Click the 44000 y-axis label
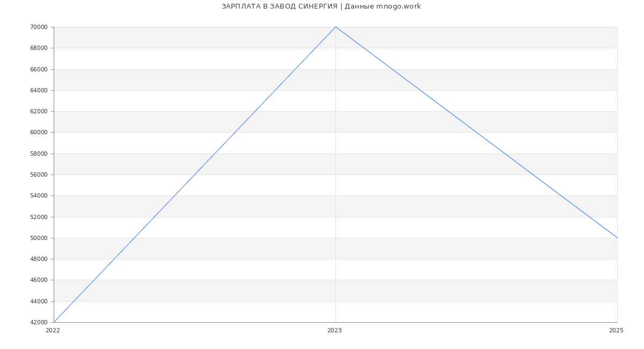 tap(39, 301)
